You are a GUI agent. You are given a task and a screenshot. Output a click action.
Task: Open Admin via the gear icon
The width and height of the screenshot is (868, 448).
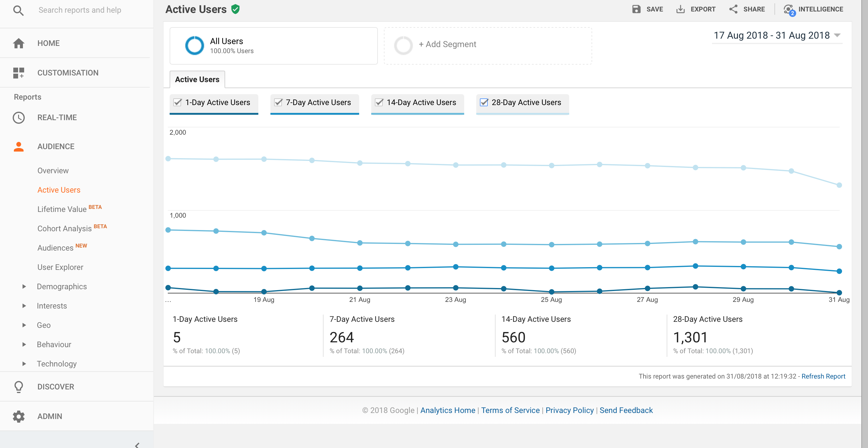pyautogui.click(x=18, y=416)
